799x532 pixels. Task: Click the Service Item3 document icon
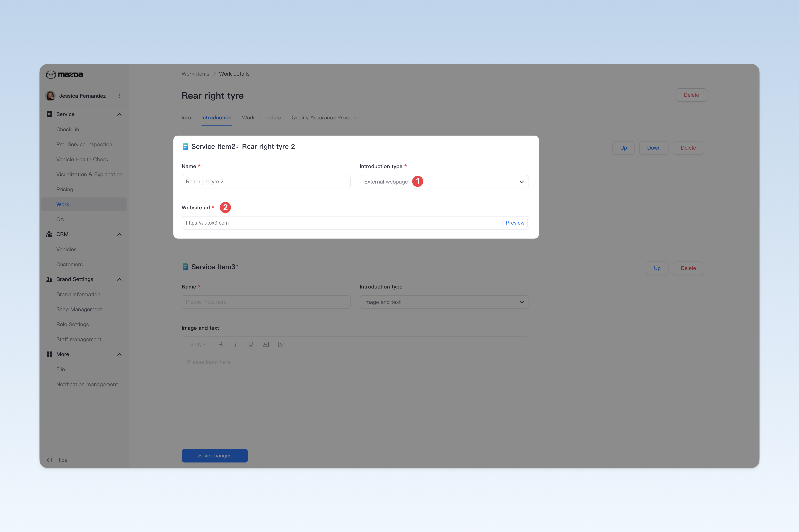coord(185,267)
